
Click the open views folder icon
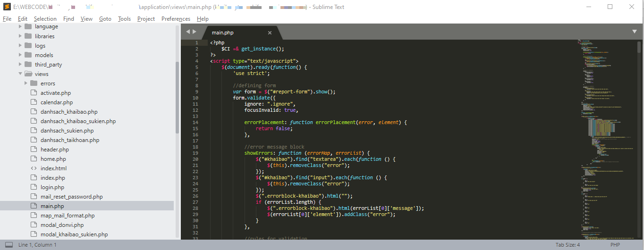28,74
